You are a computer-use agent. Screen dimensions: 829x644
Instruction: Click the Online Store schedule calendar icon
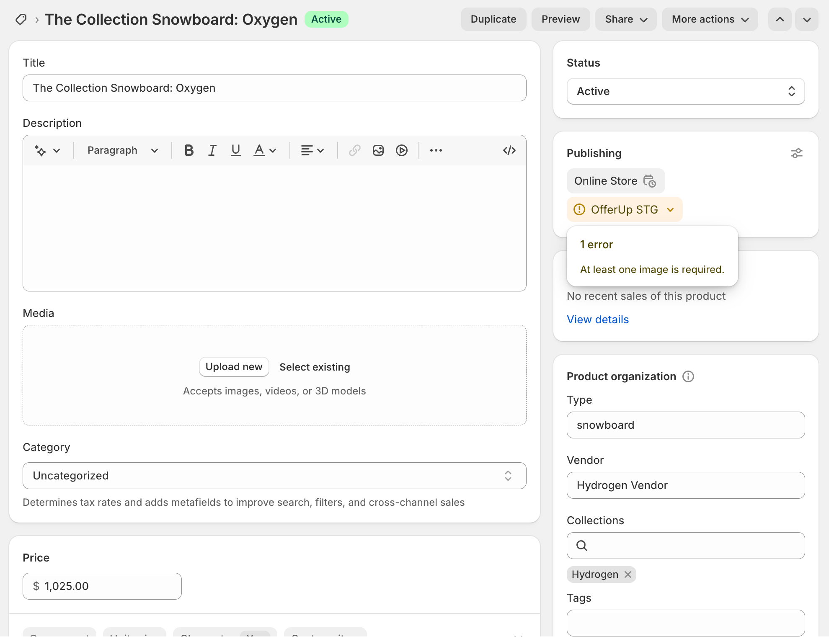[x=649, y=181]
